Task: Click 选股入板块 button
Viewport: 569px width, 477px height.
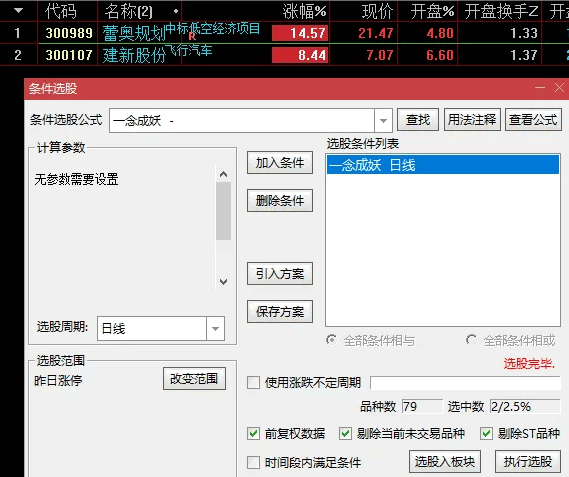Action: point(445,461)
